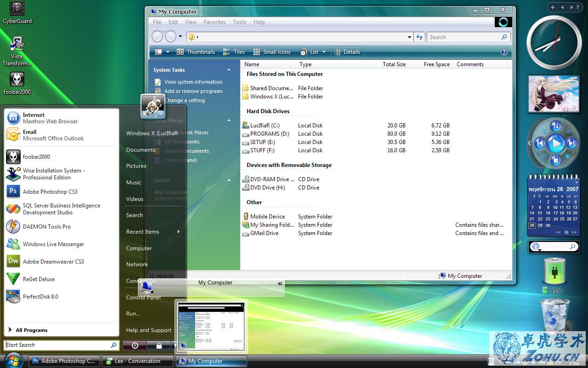Click the Start orb button

(x=13, y=360)
